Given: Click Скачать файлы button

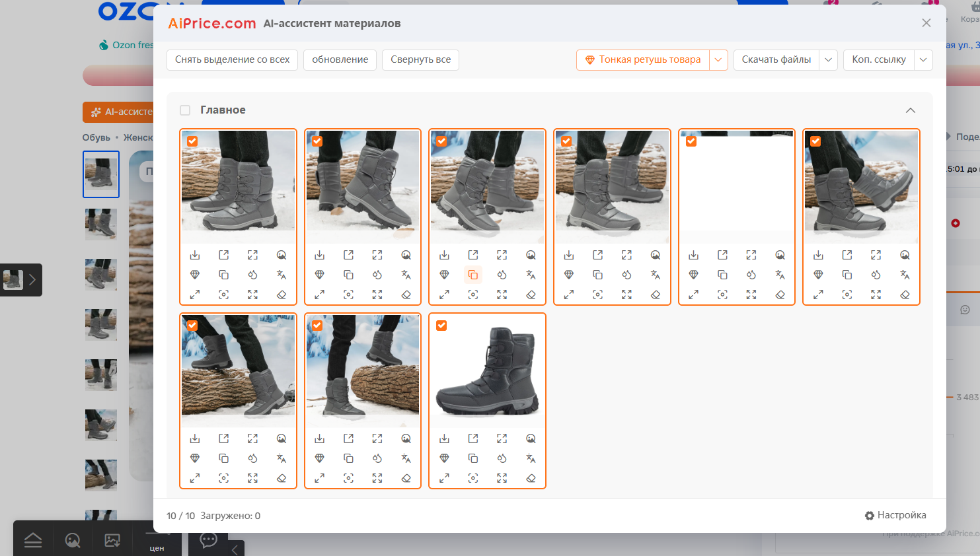Looking at the screenshot, I should click(776, 60).
